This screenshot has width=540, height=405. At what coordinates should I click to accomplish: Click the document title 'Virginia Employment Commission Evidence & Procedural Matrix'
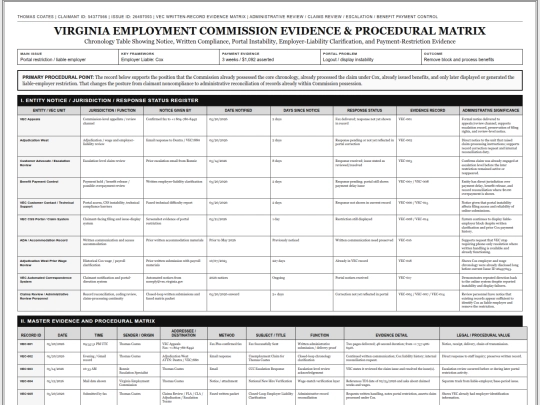click(x=270, y=31)
